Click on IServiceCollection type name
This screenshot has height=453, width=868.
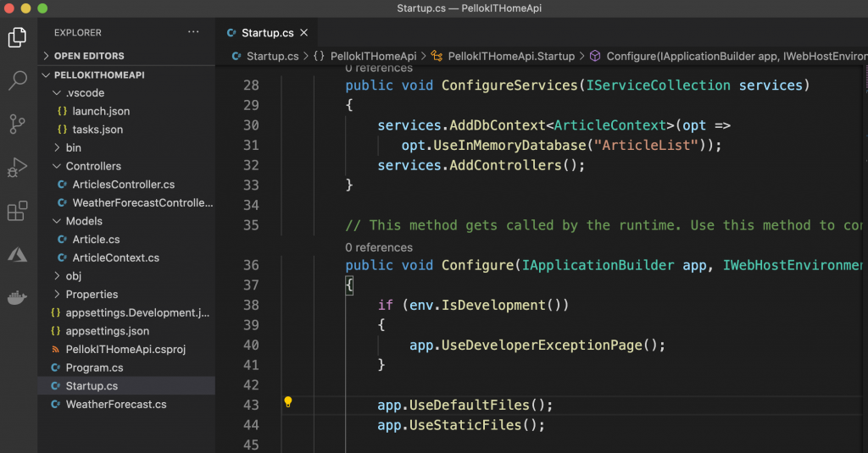[x=658, y=86]
